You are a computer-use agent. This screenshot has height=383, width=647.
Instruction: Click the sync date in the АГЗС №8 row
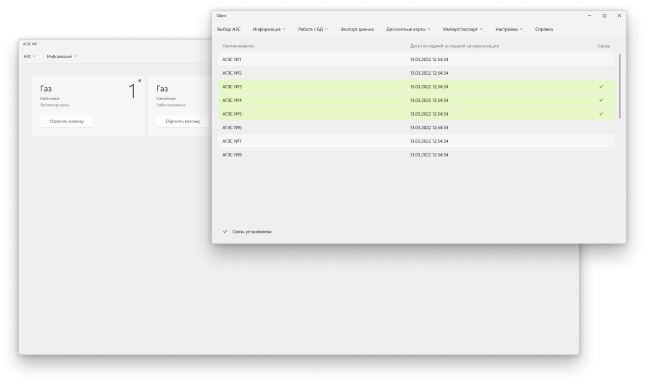[x=429, y=155]
